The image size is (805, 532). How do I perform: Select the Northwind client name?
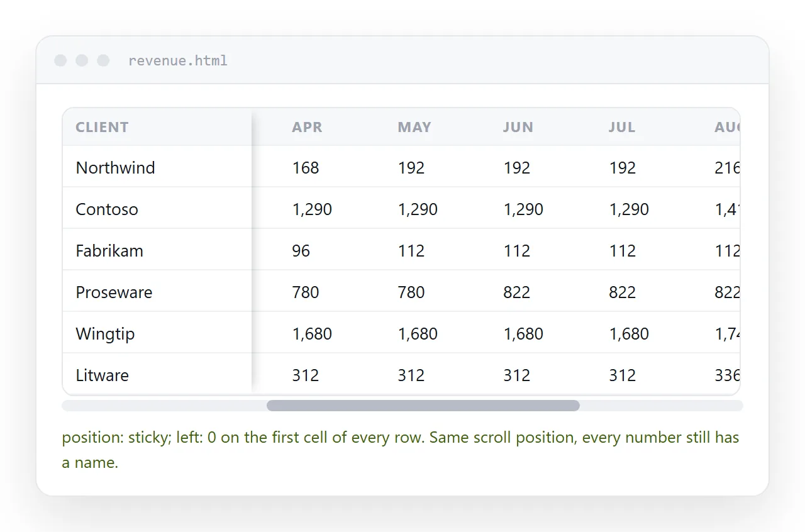pyautogui.click(x=115, y=168)
